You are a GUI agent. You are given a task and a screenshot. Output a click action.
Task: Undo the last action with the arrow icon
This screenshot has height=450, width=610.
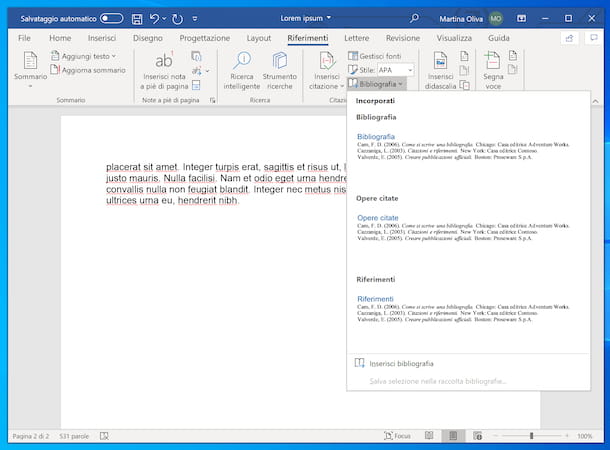point(154,18)
